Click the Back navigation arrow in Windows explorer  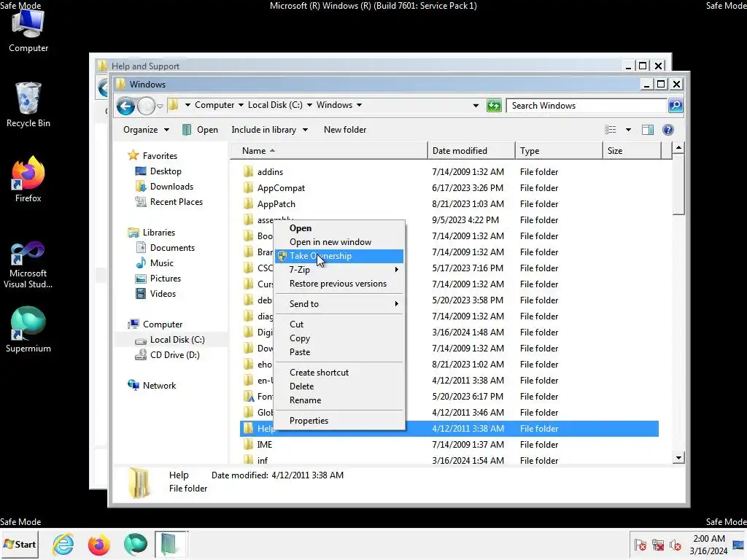(x=125, y=106)
